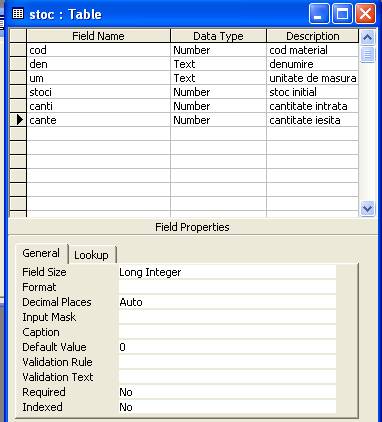Click the Caption property field
Image resolution: width=382 pixels, height=422 pixels.
pos(227,332)
